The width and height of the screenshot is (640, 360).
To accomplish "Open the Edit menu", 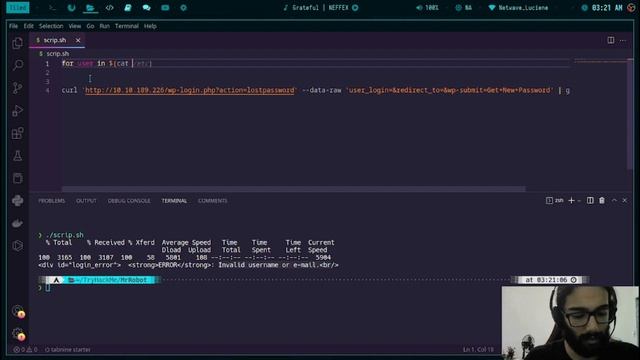I will (x=28, y=26).
